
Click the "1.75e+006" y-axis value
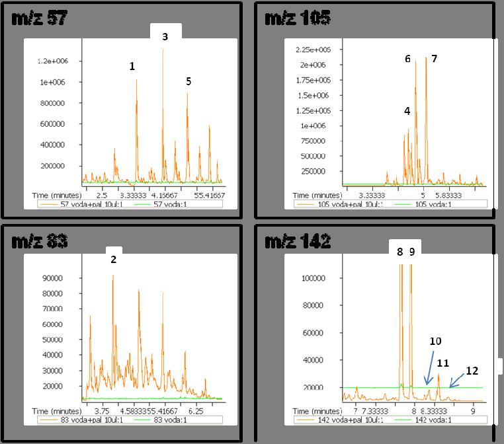pos(314,80)
